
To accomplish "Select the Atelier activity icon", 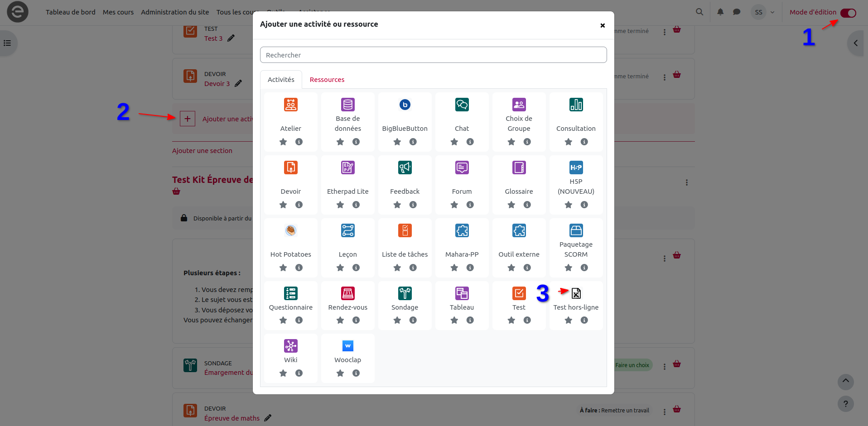I will pyautogui.click(x=290, y=105).
